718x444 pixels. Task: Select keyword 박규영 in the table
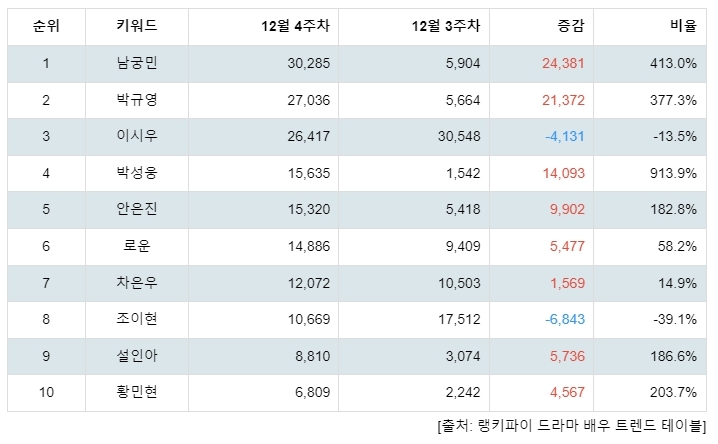(x=136, y=100)
